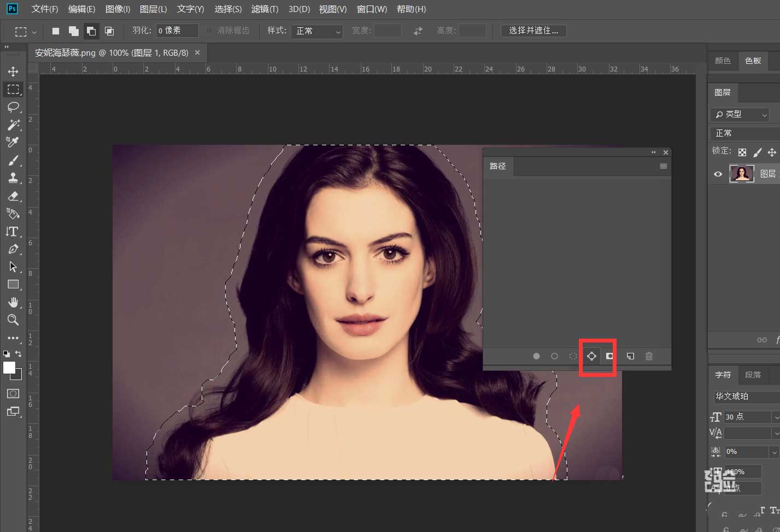Add mask icon in Paths panel

click(609, 356)
